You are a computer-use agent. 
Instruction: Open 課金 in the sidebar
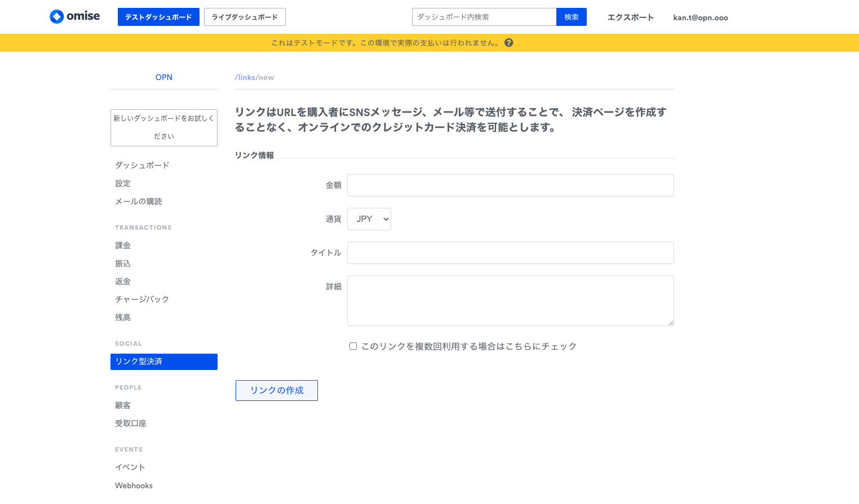click(x=123, y=246)
